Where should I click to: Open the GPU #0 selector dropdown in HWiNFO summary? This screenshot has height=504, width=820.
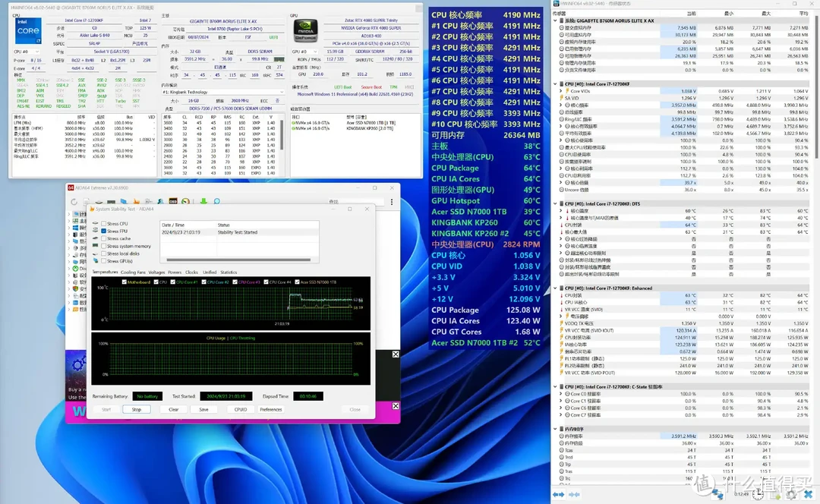pos(305,52)
